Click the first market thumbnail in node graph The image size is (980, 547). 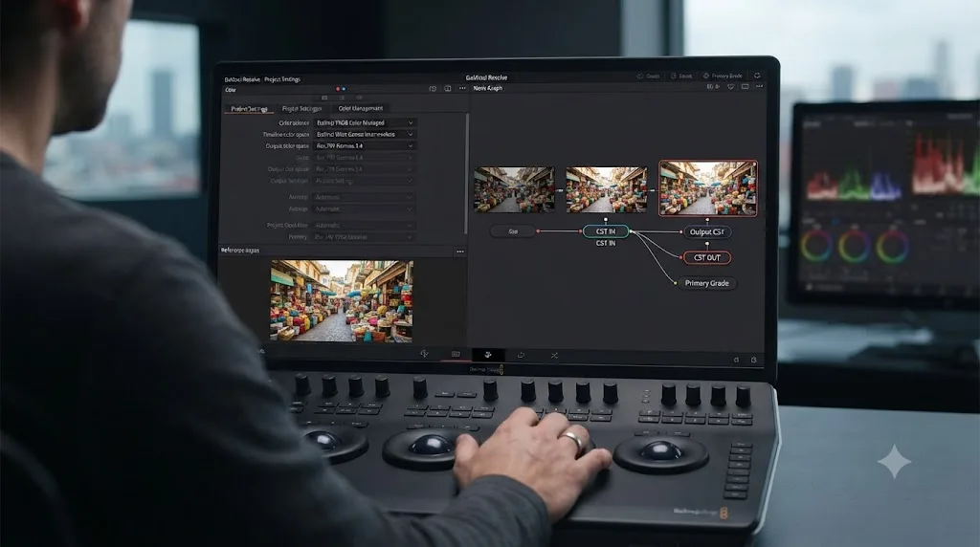pyautogui.click(x=514, y=190)
